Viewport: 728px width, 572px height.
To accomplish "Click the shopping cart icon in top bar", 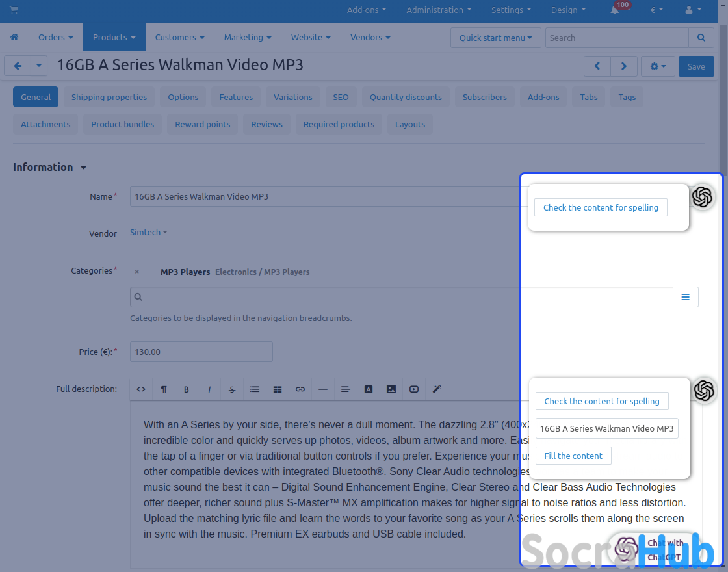I will click(14, 10).
